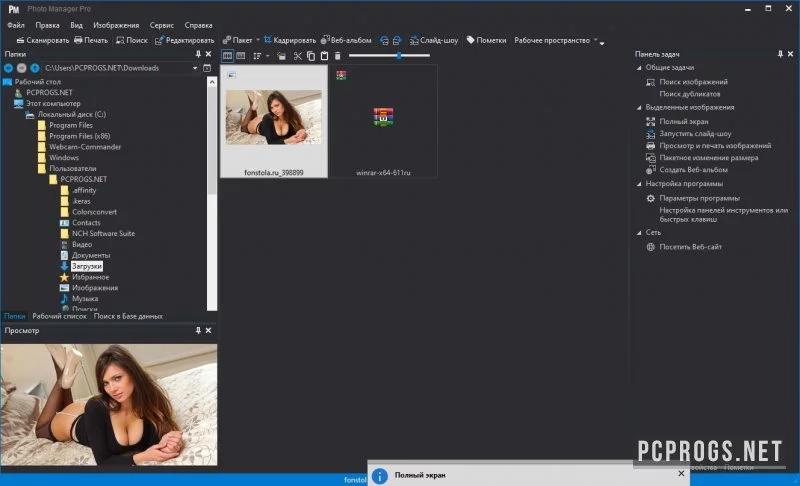The image size is (800, 486).
Task: Select the Кадрировать crop tool
Action: point(290,40)
